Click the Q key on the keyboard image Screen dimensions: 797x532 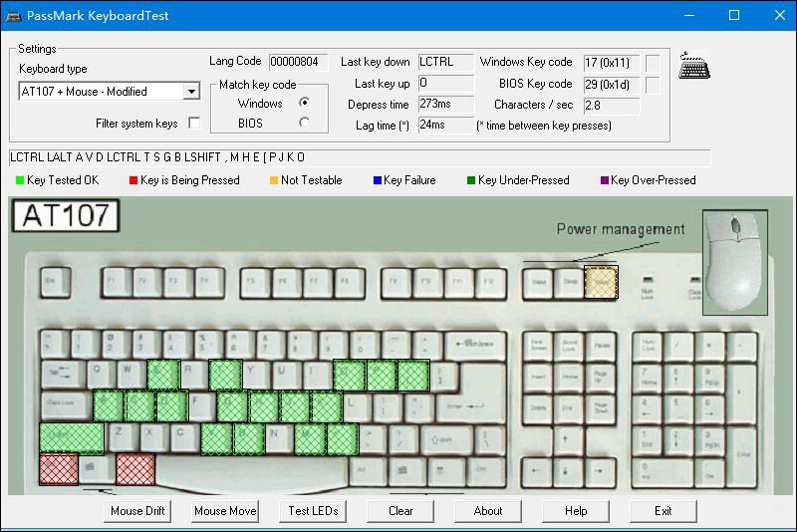click(x=100, y=374)
